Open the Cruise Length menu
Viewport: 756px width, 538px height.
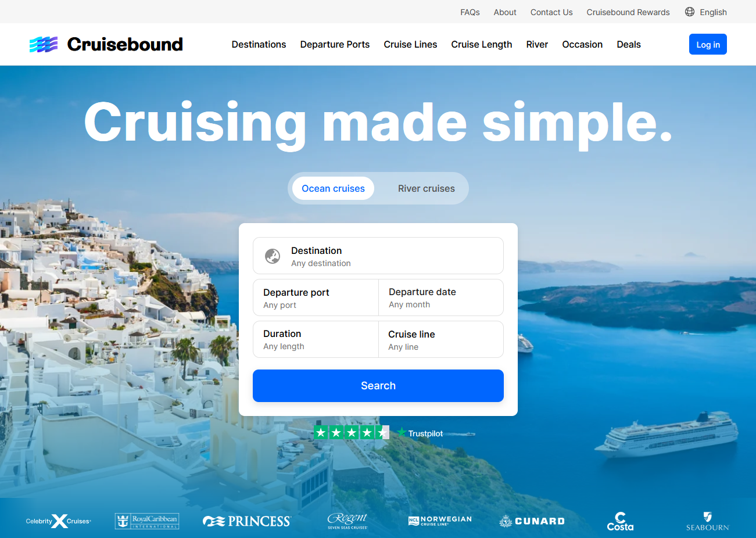(x=482, y=44)
